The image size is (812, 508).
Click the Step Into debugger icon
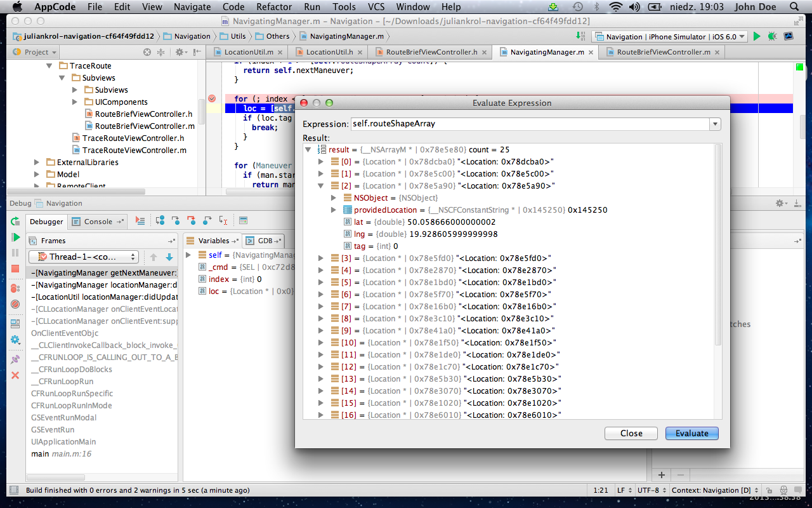176,220
